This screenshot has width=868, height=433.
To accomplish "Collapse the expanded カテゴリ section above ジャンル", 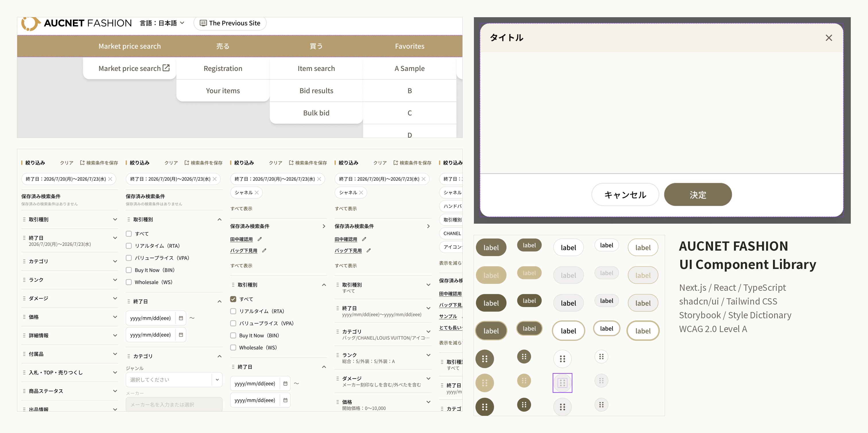I will pyautogui.click(x=219, y=356).
